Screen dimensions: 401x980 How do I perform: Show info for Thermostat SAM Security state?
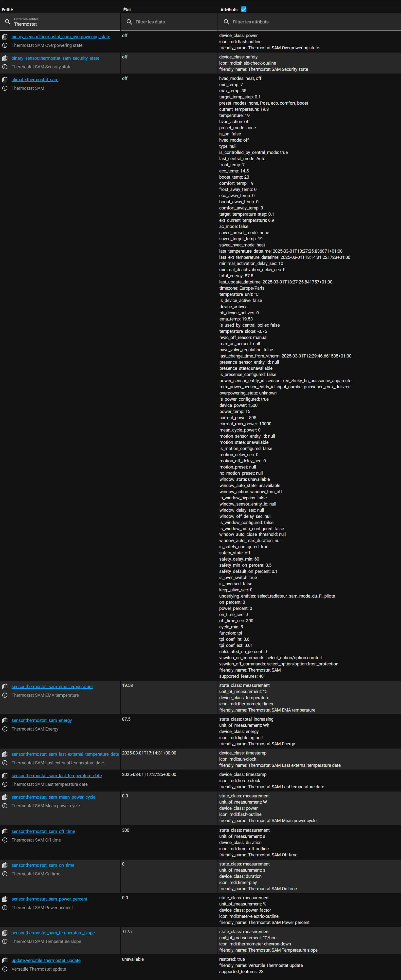(x=5, y=67)
